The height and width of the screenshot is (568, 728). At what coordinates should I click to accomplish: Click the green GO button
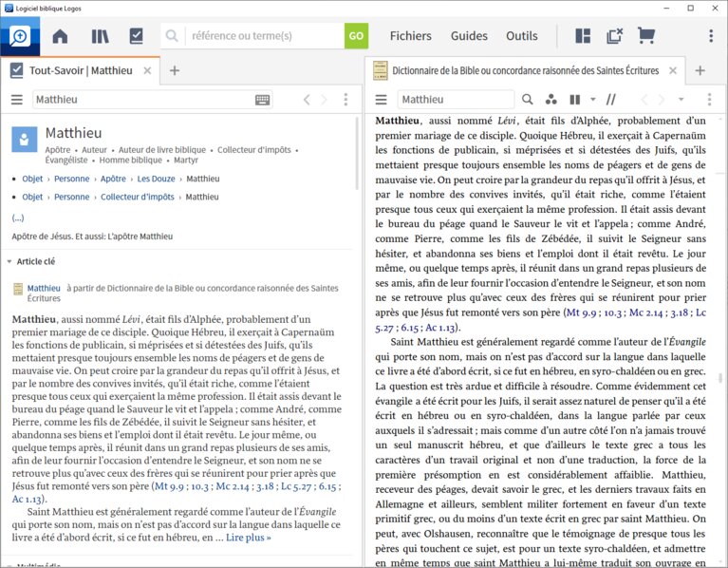[356, 36]
